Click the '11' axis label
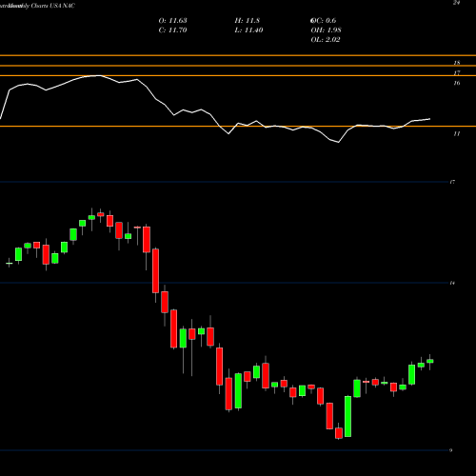Viewport: 476px width, 476px height. (456, 134)
